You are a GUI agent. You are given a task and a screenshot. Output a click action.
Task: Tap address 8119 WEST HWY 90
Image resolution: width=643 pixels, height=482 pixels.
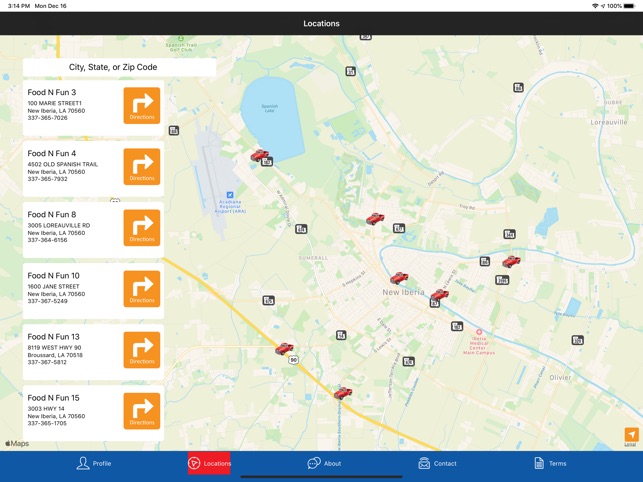point(54,347)
